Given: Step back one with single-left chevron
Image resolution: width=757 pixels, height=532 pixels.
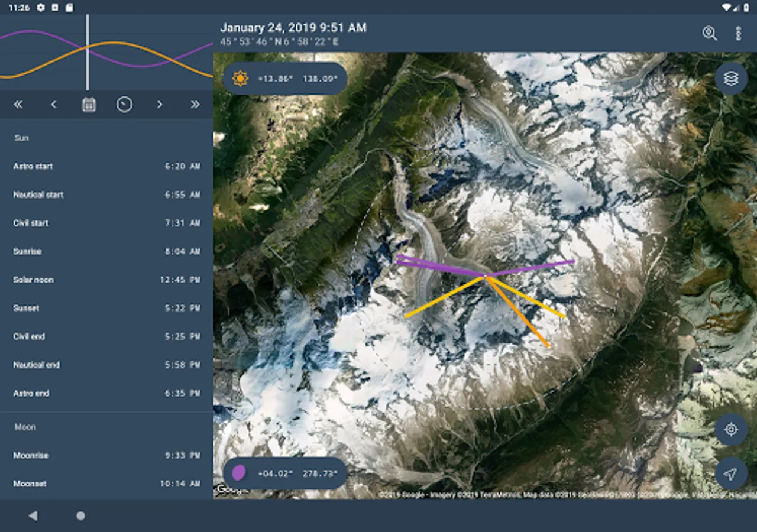Looking at the screenshot, I should pos(53,105).
